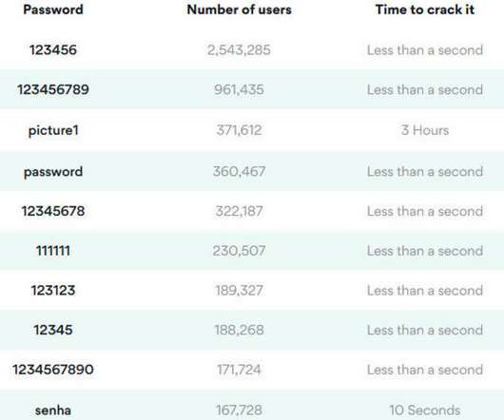The image size is (504, 420).
Task: Select the 123456 password cell
Action: coord(53,49)
